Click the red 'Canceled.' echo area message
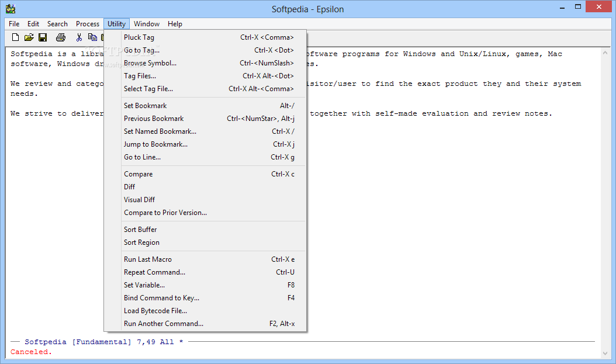 click(31, 352)
